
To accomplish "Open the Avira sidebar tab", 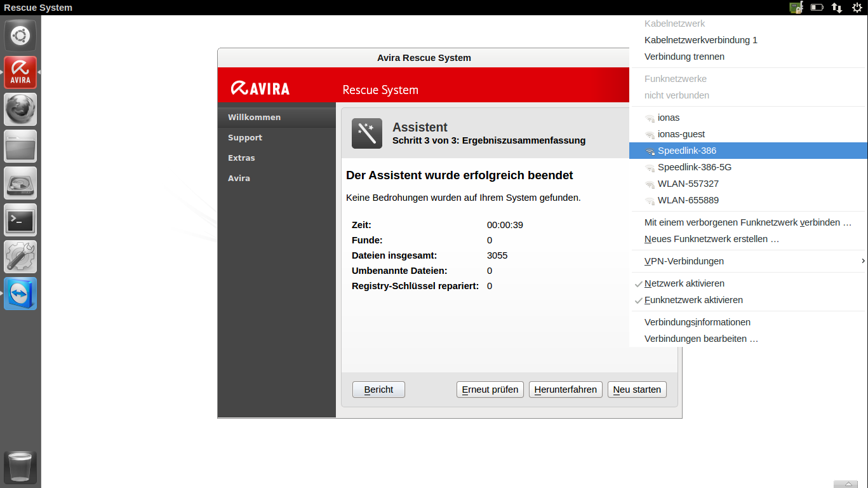I will pos(276,178).
